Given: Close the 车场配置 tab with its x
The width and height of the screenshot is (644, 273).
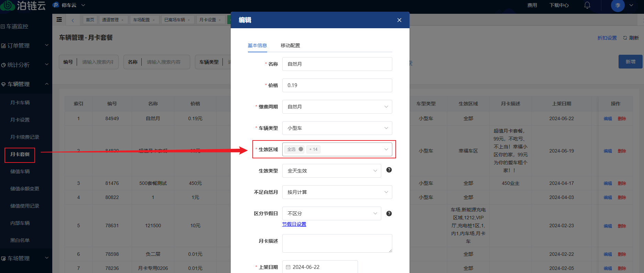Looking at the screenshot, I should 154,20.
